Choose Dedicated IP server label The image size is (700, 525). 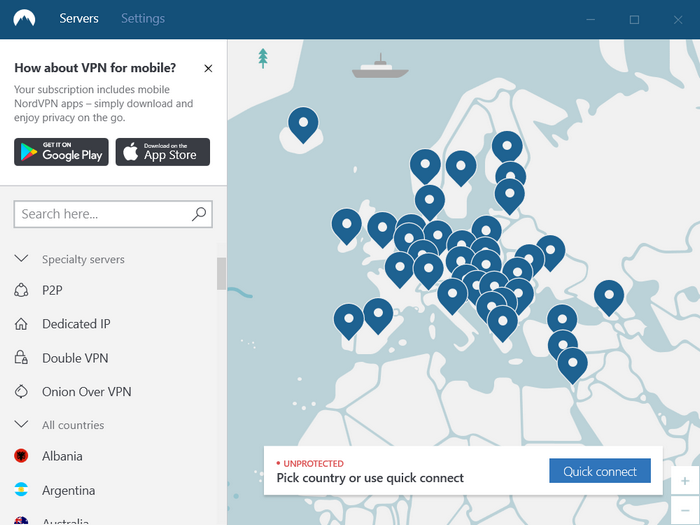(x=76, y=324)
